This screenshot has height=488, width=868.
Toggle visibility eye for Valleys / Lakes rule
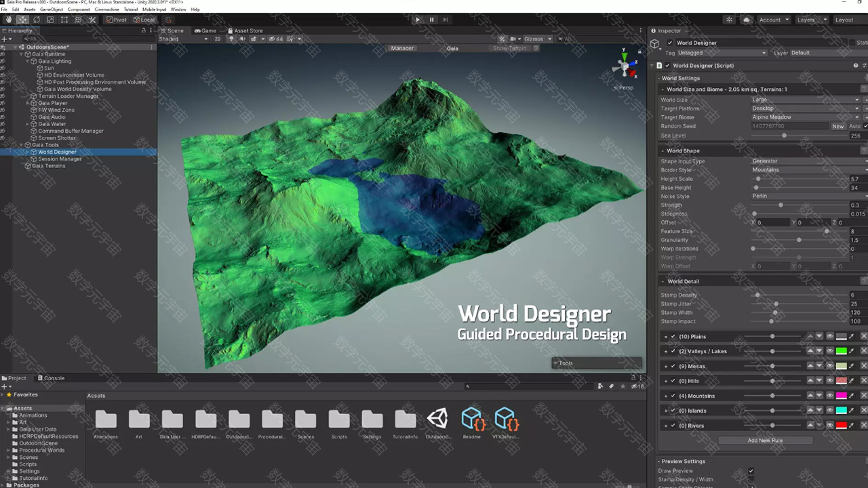pyautogui.click(x=829, y=351)
